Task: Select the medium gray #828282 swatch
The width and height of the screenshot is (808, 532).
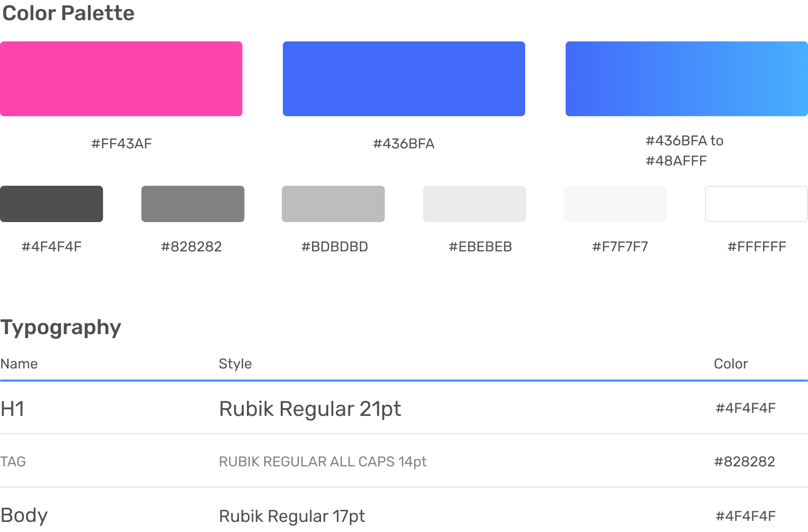Action: pos(193,204)
